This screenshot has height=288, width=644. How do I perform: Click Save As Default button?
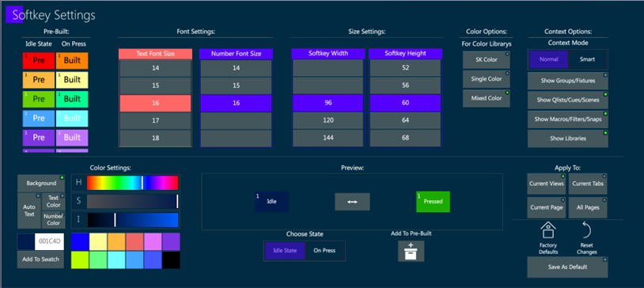pyautogui.click(x=567, y=267)
